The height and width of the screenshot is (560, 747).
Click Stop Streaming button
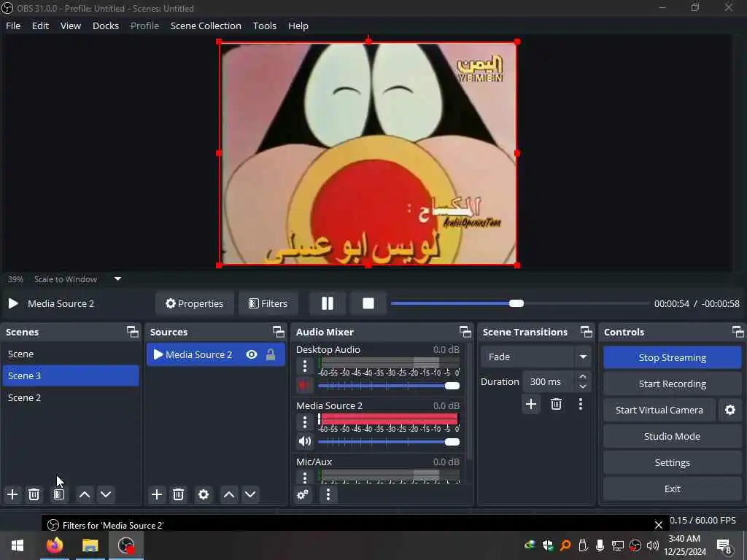pos(672,357)
